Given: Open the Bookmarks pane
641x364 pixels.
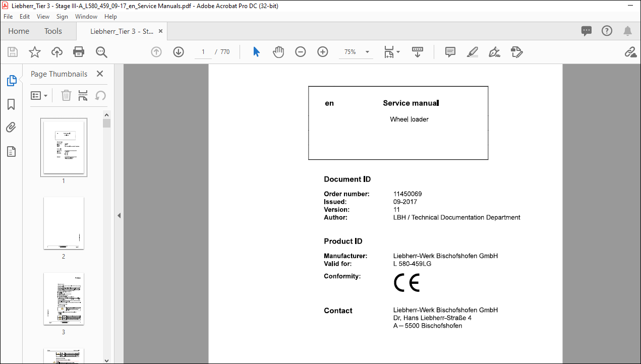Looking at the screenshot, I should (11, 104).
